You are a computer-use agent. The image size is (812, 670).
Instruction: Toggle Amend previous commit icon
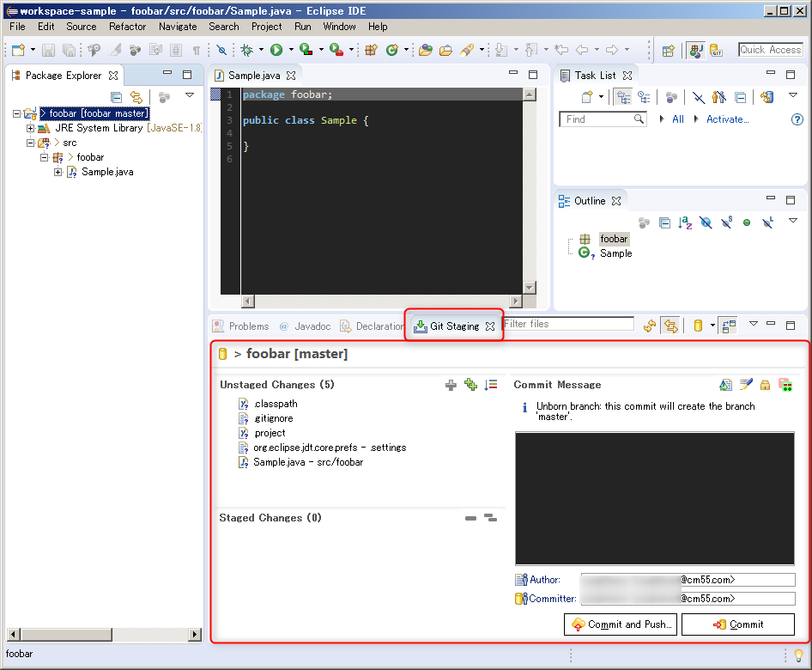point(726,385)
